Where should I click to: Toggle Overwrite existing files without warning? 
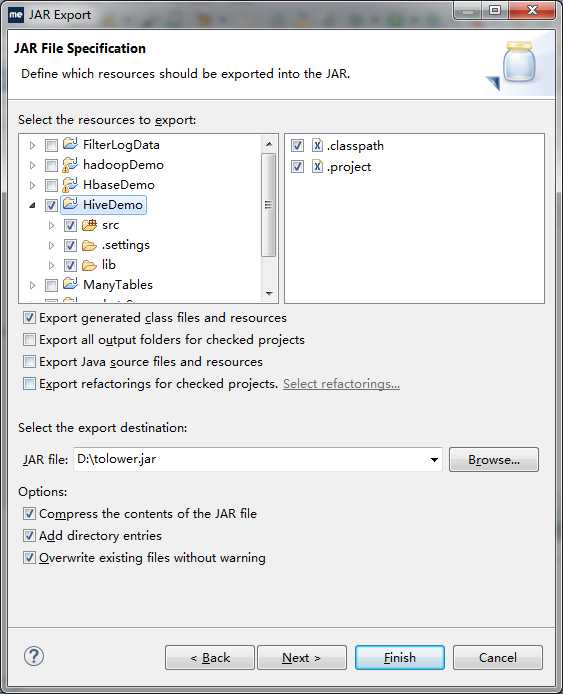tap(29, 558)
